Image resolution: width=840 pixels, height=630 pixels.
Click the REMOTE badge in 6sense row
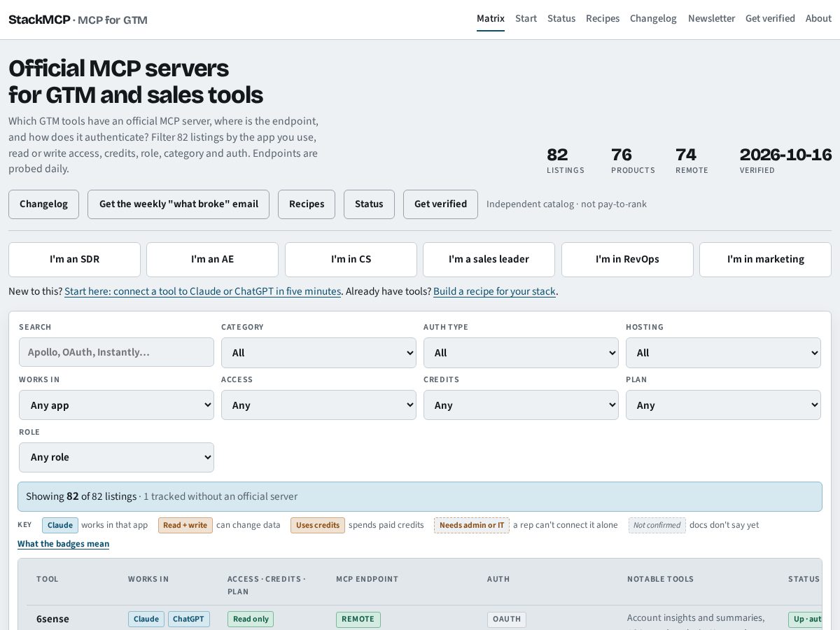tap(358, 619)
